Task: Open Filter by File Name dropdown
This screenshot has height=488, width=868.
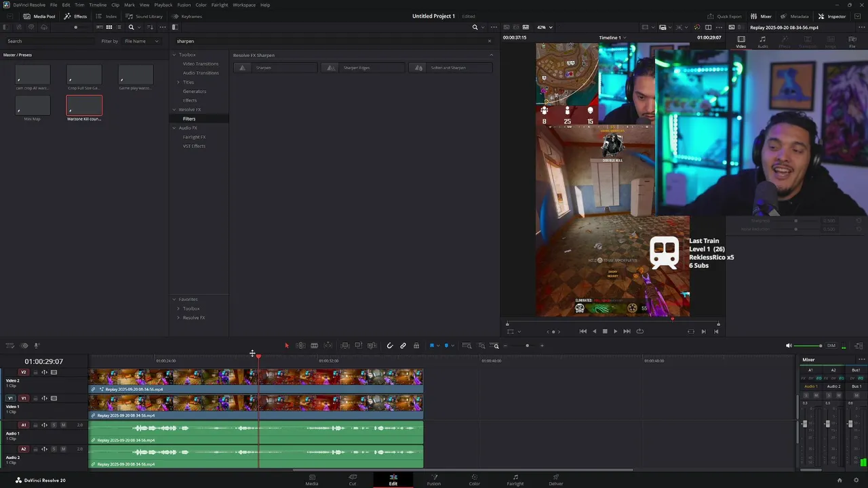Action: 141,41
